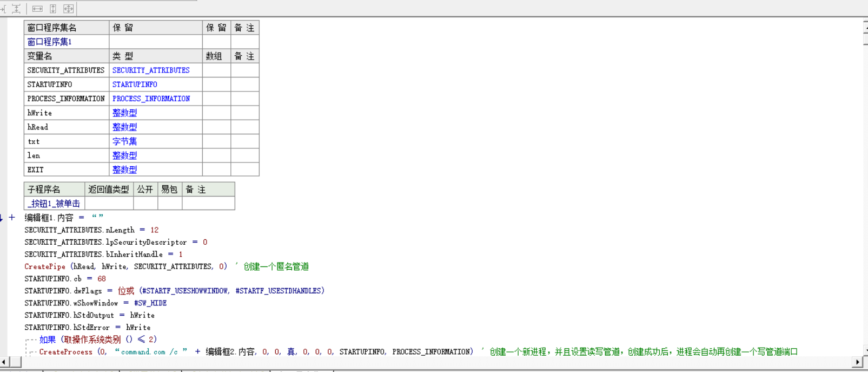868x372 pixels.
Task: Click the STARTUPINFO.hStdError = hWrite line
Action: click(x=88, y=328)
